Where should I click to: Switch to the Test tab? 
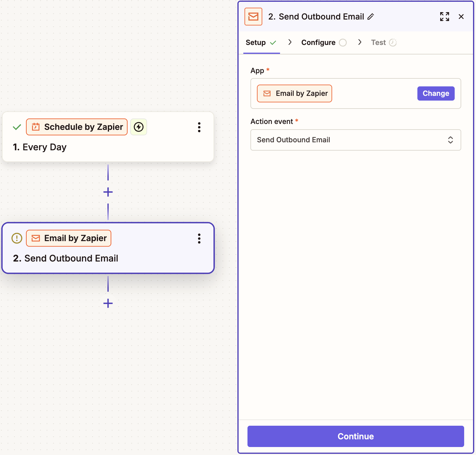click(x=379, y=42)
